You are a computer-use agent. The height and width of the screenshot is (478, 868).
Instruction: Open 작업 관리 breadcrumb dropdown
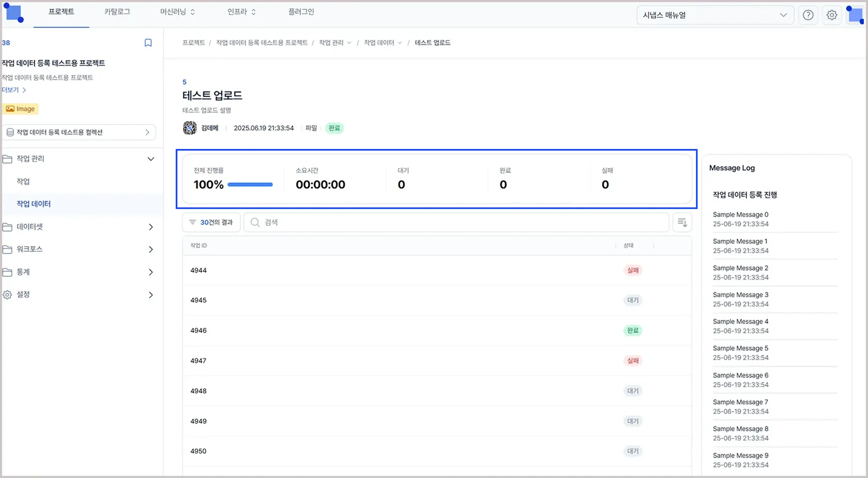coord(335,43)
